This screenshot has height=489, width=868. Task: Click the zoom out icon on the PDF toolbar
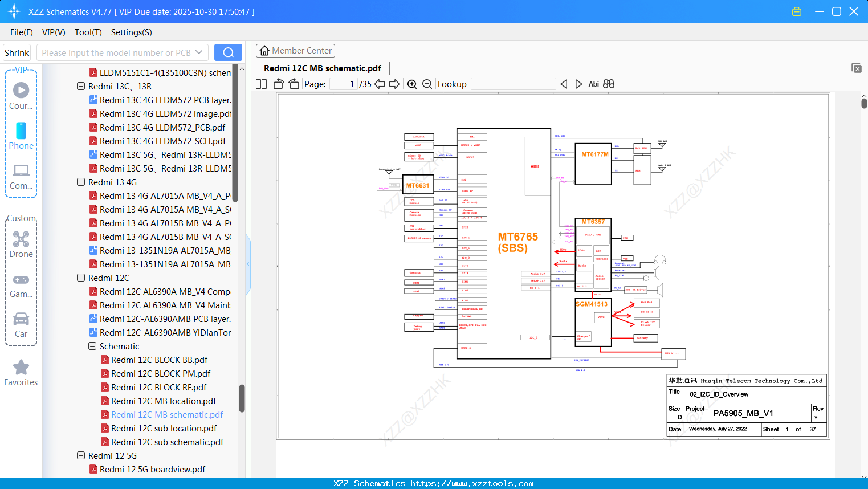click(x=427, y=84)
